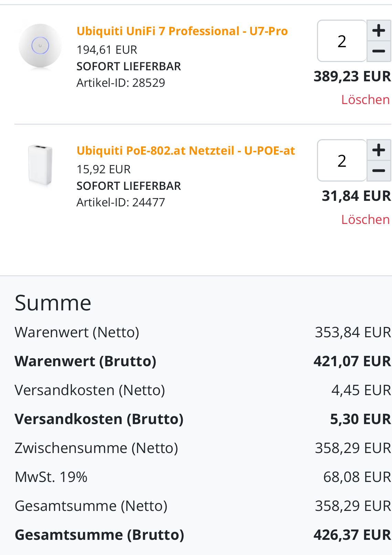Screen dimensions: 392x555
Task: Click the Versandkosten (Brutto) label
Action: click(x=99, y=419)
